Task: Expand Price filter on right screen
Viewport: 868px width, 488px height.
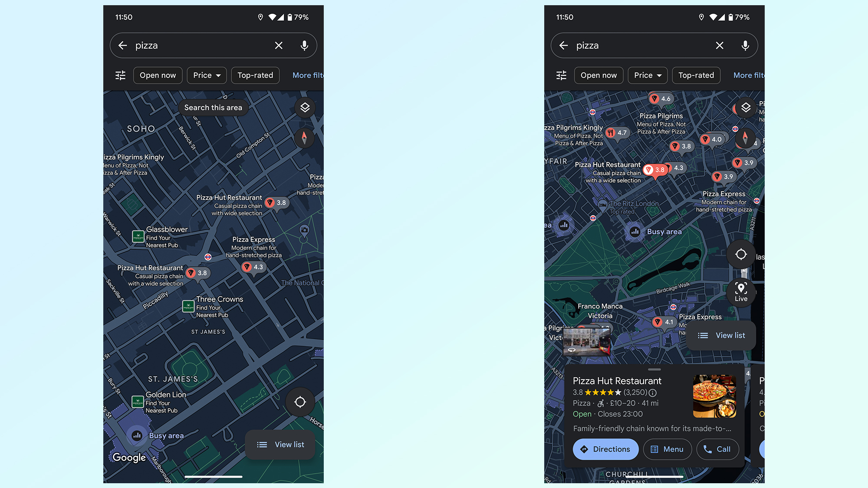Action: (x=647, y=75)
